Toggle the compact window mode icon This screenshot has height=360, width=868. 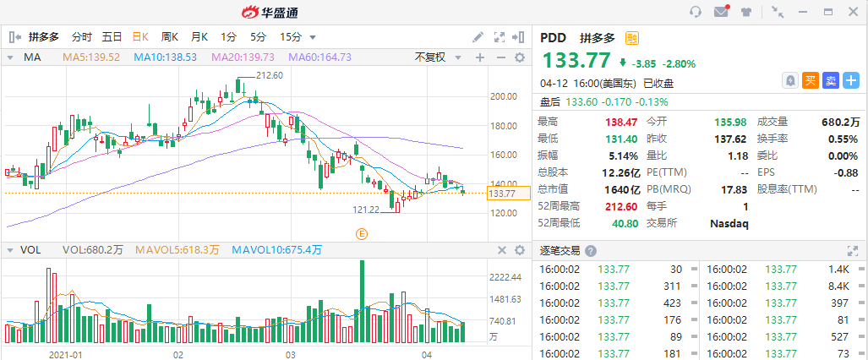777,12
